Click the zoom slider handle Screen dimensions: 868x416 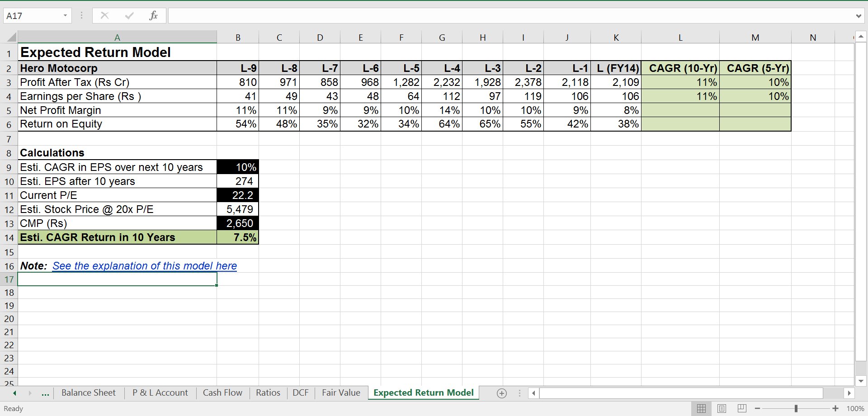[796, 408]
